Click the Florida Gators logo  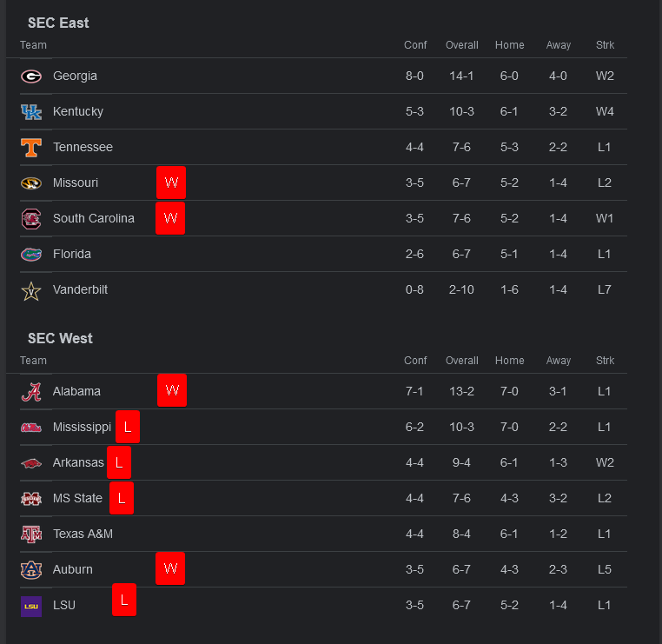click(31, 255)
